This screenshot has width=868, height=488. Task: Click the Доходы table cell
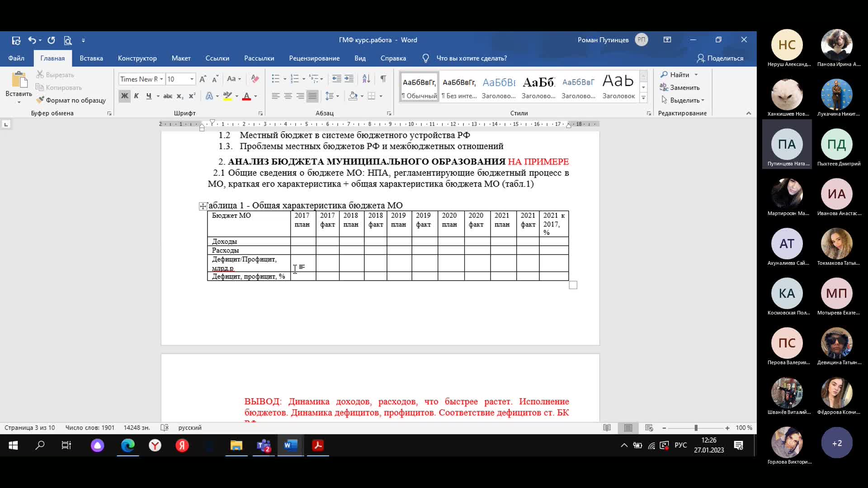[x=249, y=241]
